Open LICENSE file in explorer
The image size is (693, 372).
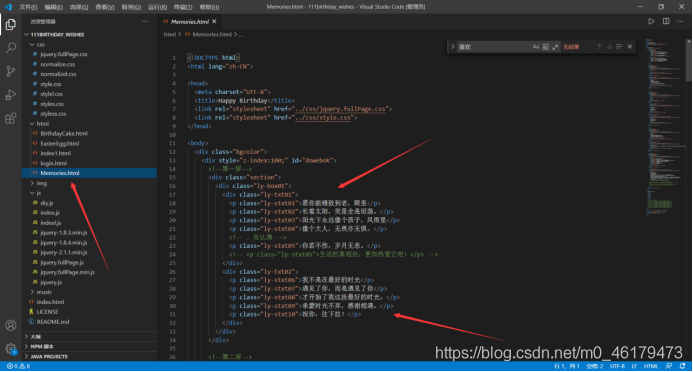pyautogui.click(x=47, y=312)
